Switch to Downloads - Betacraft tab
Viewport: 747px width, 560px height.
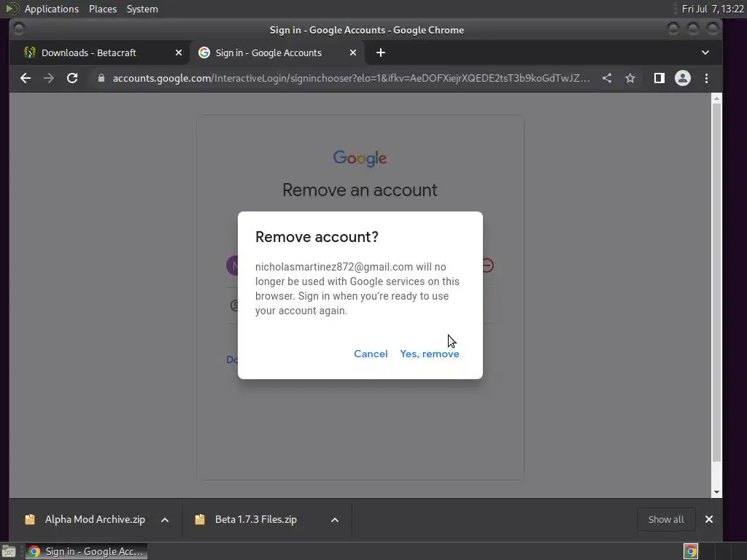(100, 52)
